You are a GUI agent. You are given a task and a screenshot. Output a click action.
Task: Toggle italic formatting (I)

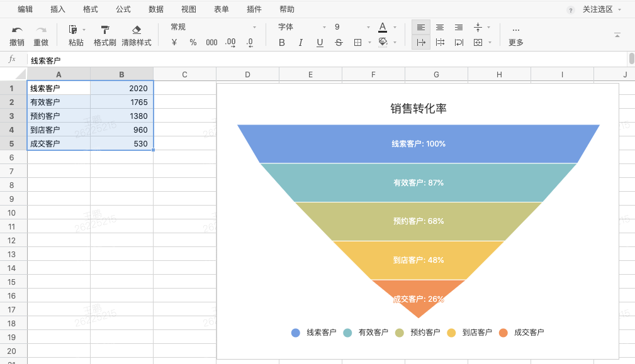[x=300, y=43]
